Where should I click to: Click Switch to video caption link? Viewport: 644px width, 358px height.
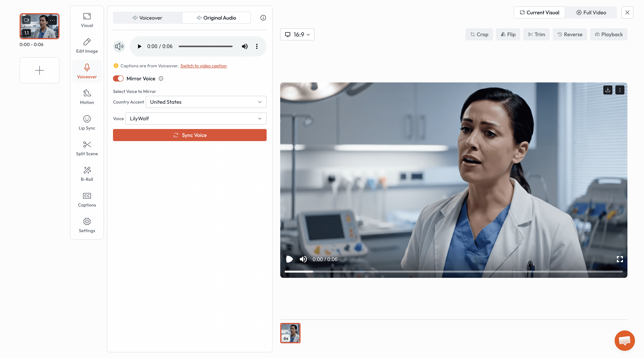[203, 66]
